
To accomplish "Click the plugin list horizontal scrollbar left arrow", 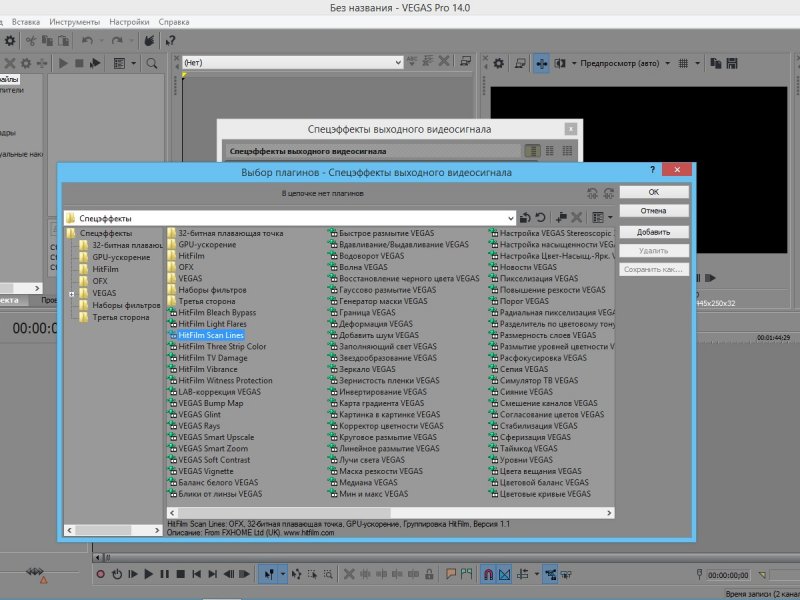I will (x=172, y=513).
